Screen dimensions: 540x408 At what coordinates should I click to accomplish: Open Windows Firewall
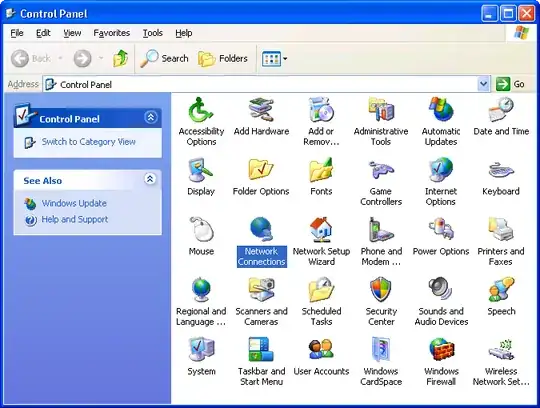pos(441,362)
